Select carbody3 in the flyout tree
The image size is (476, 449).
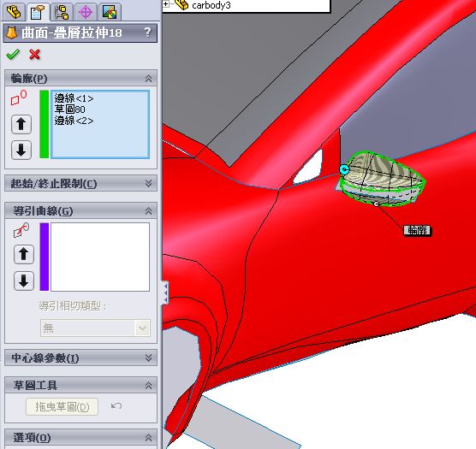[211, 5]
